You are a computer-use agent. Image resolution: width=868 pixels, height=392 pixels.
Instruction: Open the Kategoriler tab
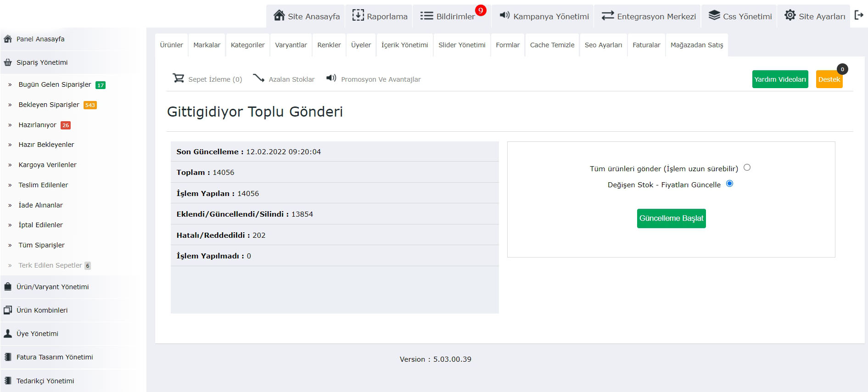tap(247, 45)
